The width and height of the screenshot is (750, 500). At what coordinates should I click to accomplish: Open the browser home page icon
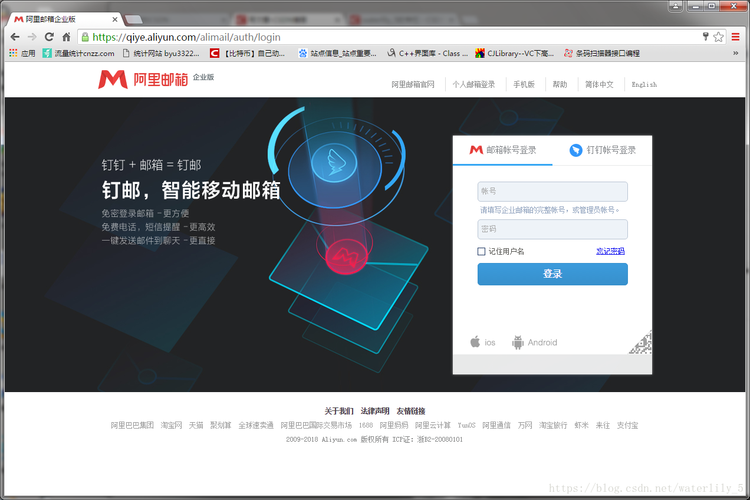pyautogui.click(x=66, y=37)
